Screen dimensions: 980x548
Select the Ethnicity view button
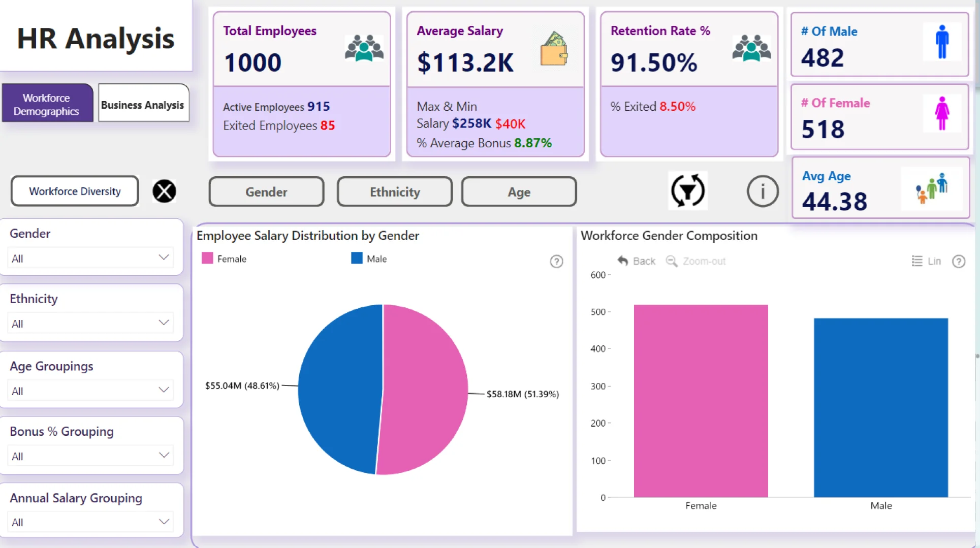[395, 192]
